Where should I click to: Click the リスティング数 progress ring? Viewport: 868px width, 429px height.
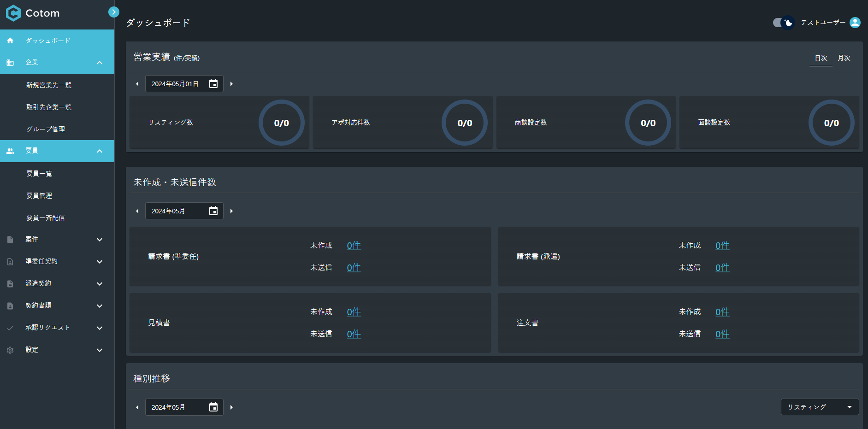(281, 123)
